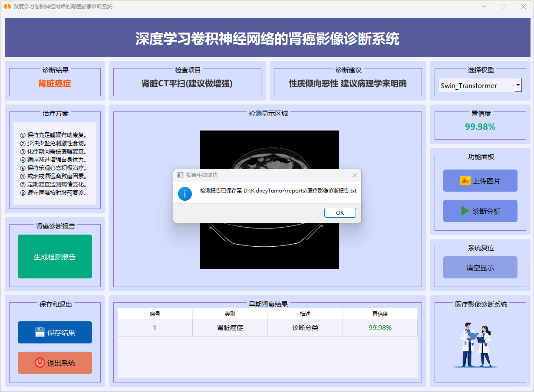Select the 肾脏癌症 cell in results table

tap(230, 328)
